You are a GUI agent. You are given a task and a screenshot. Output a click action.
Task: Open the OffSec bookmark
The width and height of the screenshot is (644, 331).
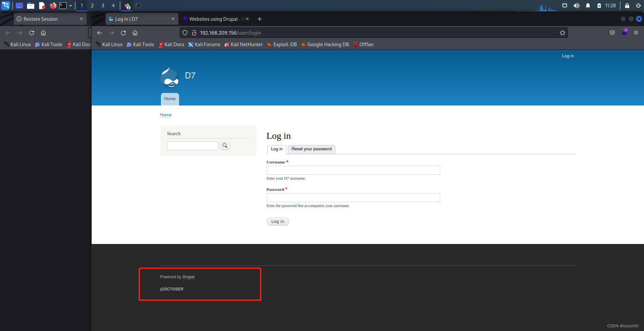(363, 45)
